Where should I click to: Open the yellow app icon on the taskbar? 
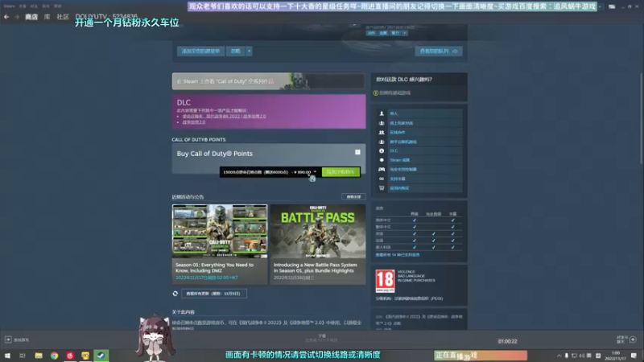(x=85, y=356)
